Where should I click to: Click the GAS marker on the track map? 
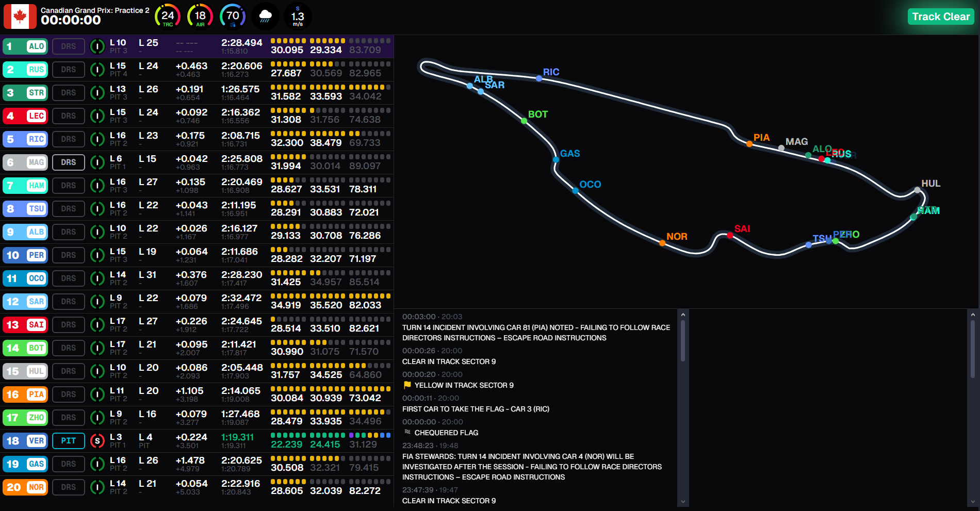[x=556, y=160]
